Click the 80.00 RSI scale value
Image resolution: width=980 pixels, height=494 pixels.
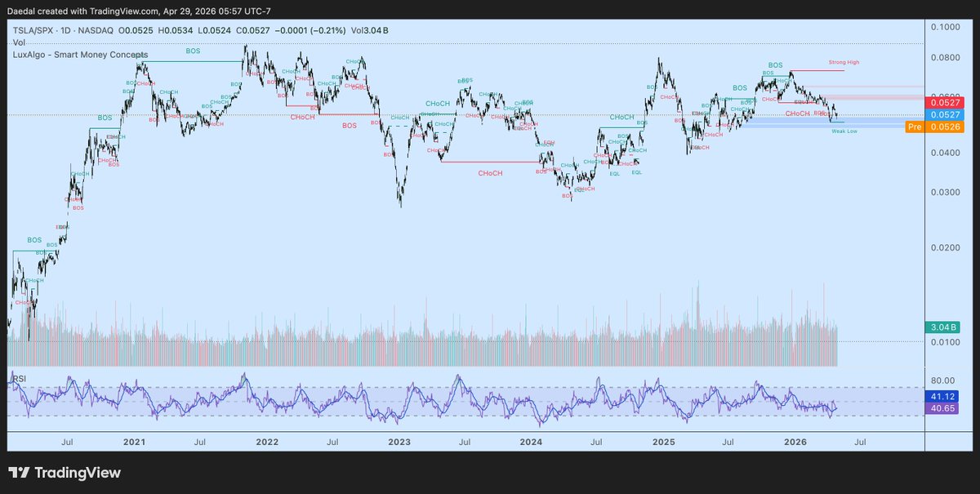point(942,381)
